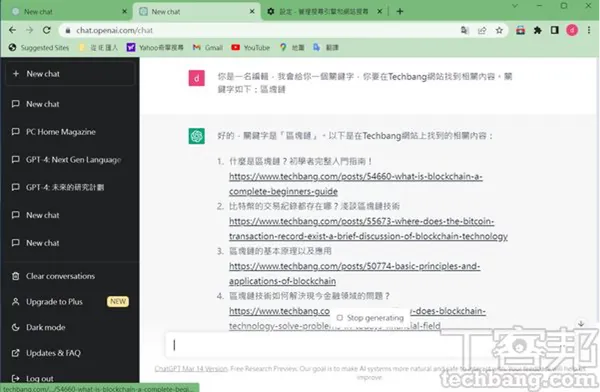This screenshot has height=392, width=600.
Task: Select Upgrade to Plus
Action: coord(70,302)
